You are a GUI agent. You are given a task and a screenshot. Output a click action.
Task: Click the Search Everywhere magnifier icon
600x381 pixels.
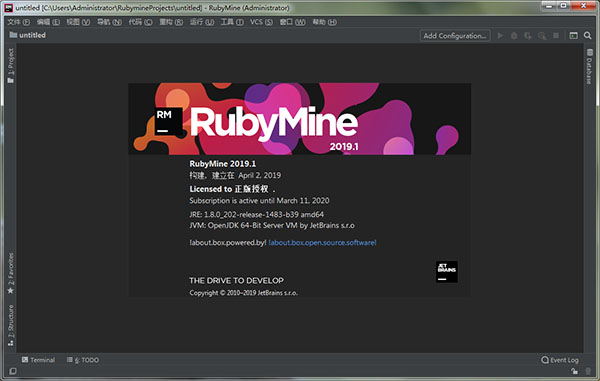[587, 36]
